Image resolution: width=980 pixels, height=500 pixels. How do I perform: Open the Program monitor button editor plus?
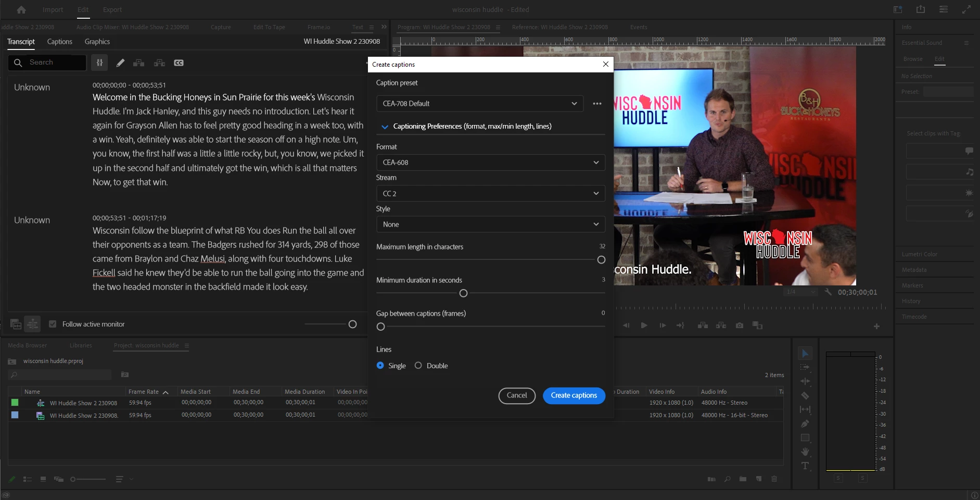click(x=876, y=327)
